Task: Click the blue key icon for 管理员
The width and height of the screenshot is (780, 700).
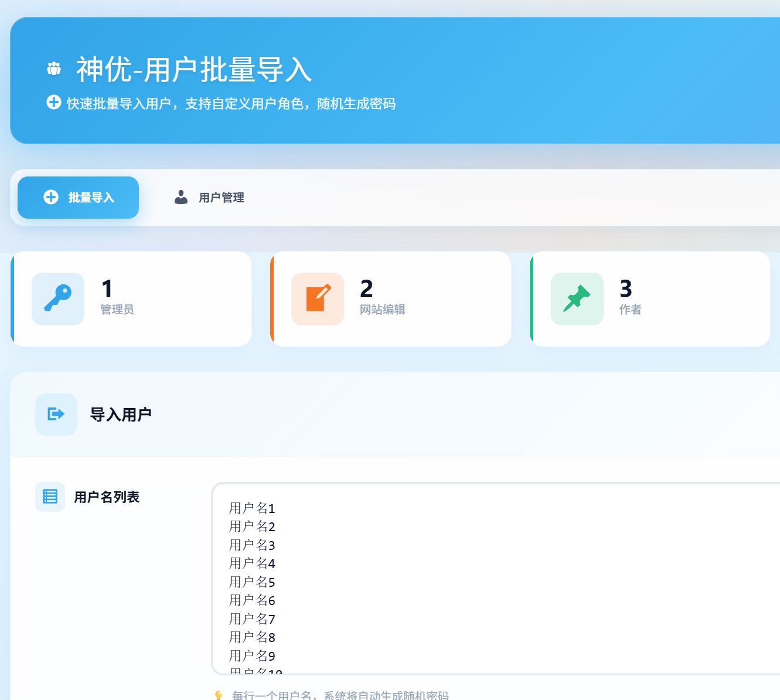Action: click(58, 298)
